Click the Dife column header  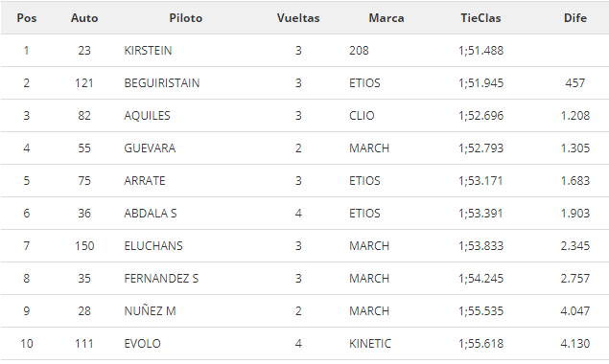click(575, 18)
